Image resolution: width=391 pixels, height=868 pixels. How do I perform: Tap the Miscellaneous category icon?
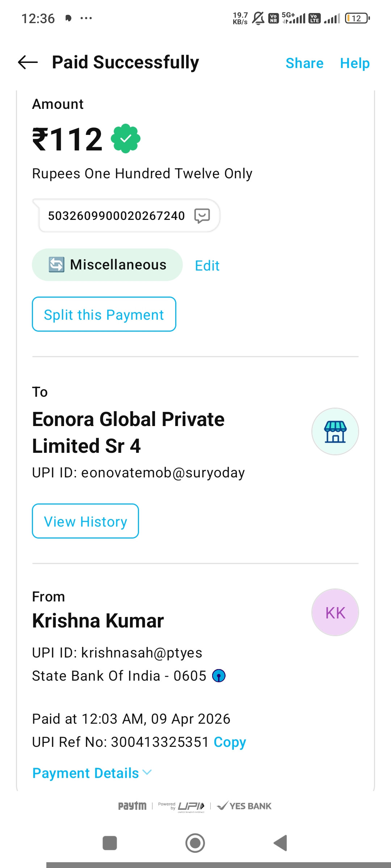click(x=56, y=265)
